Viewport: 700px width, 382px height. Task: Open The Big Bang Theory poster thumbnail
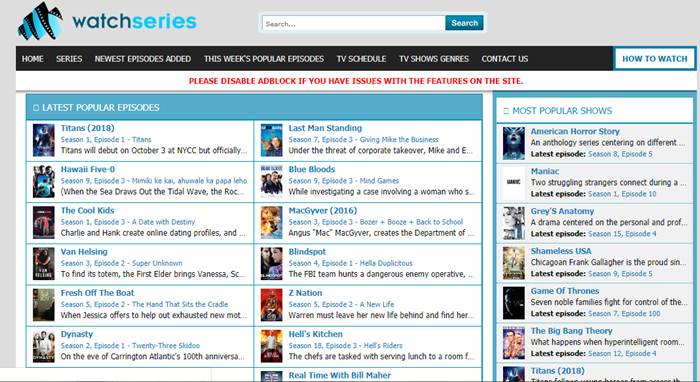[514, 343]
